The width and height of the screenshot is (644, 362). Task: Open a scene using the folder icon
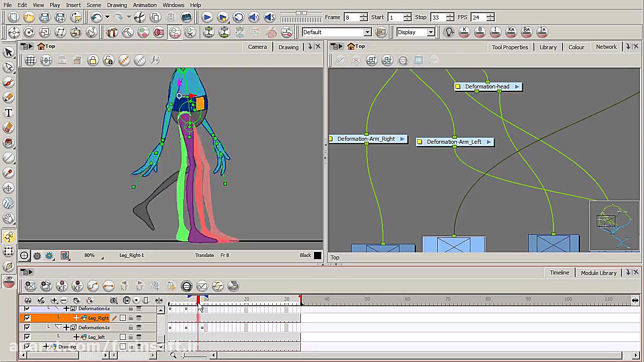29,17
